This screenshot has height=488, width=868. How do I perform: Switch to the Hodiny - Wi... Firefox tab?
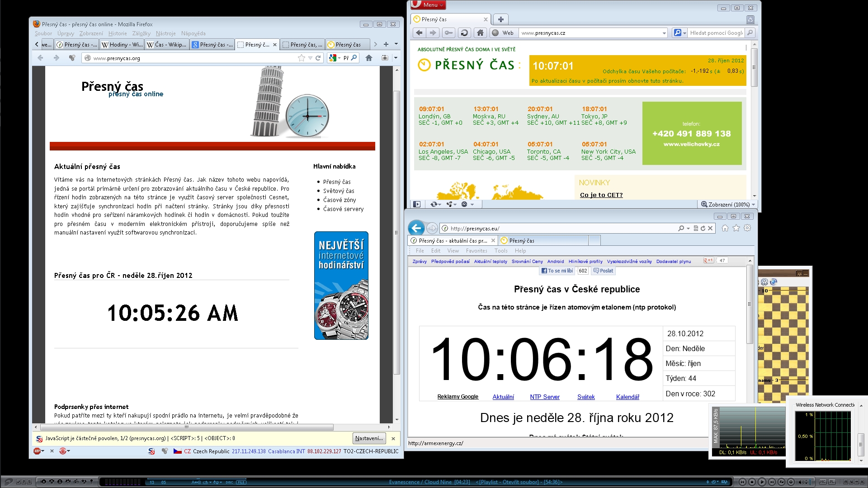[x=122, y=45]
